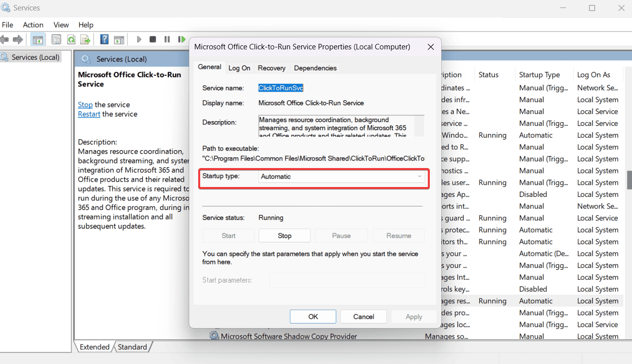Click the Running status in the 'itors th...' row
Screen dimensions: 632x364
pos(492,242)
